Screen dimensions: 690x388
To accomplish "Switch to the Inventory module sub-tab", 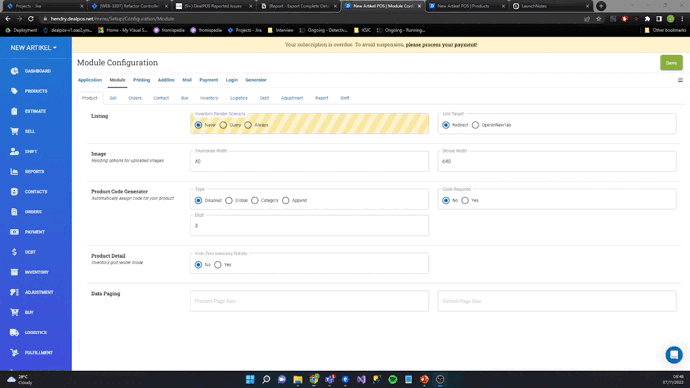I will point(209,98).
